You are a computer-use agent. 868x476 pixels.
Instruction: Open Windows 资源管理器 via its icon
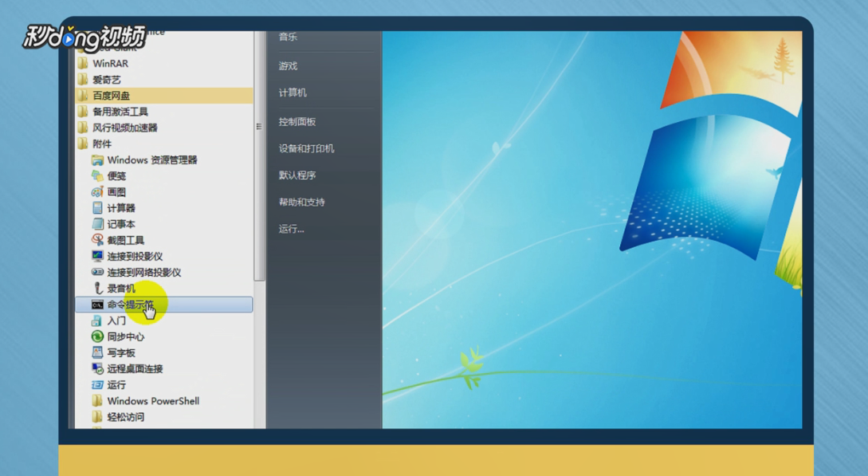tap(97, 160)
